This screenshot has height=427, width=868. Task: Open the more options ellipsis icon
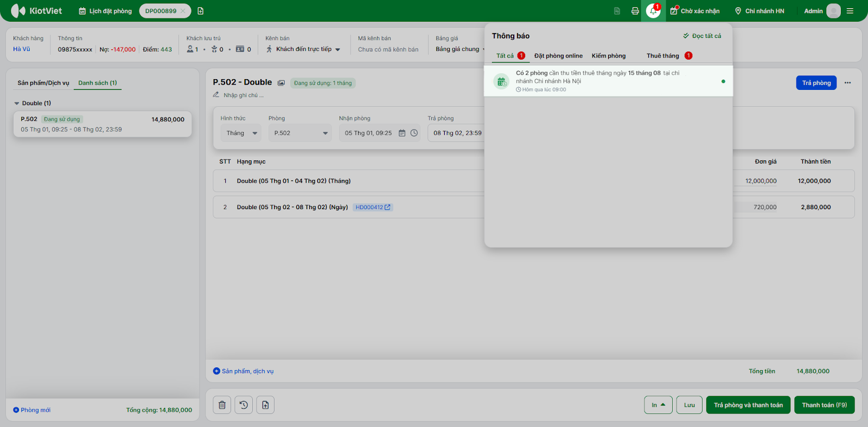pos(847,83)
